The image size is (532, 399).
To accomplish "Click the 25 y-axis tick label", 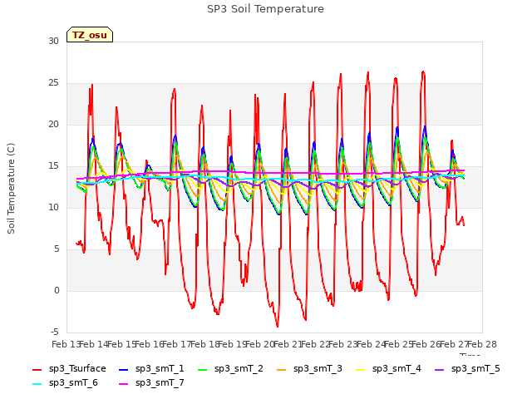I will (x=53, y=83).
